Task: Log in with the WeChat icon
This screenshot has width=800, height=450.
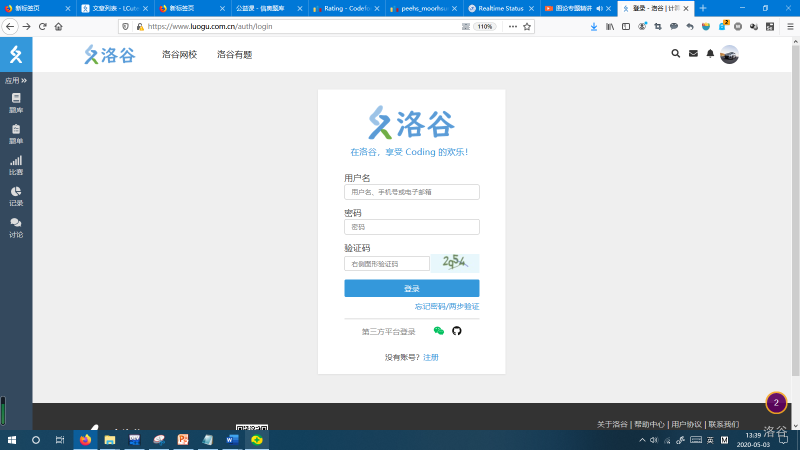Action: click(x=438, y=331)
